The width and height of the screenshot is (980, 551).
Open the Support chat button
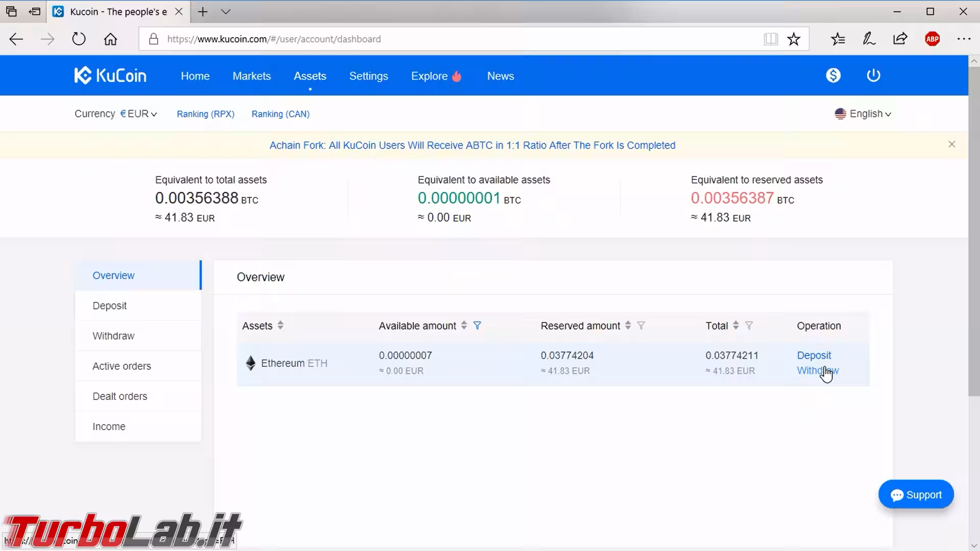point(916,494)
